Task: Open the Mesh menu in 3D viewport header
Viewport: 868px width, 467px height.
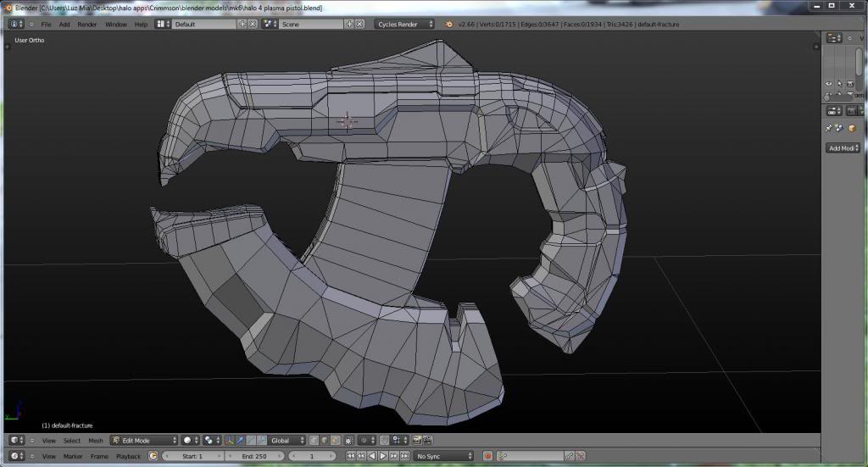Action: coord(96,441)
